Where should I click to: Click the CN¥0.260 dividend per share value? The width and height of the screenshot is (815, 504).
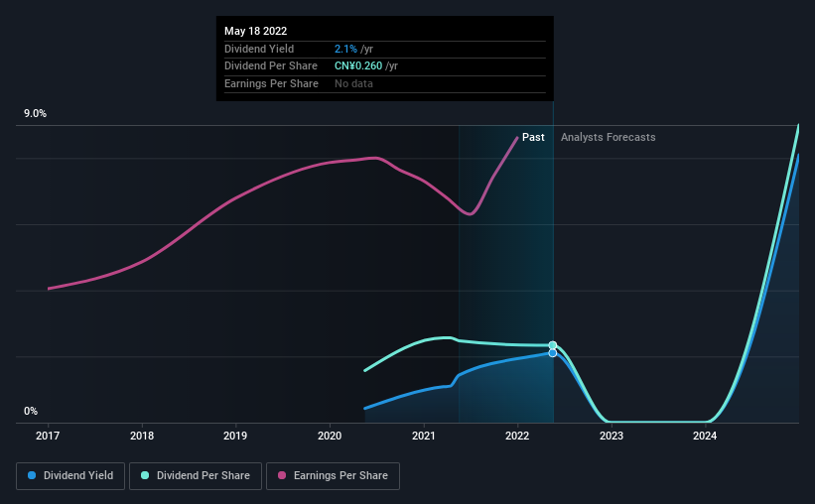click(x=358, y=66)
